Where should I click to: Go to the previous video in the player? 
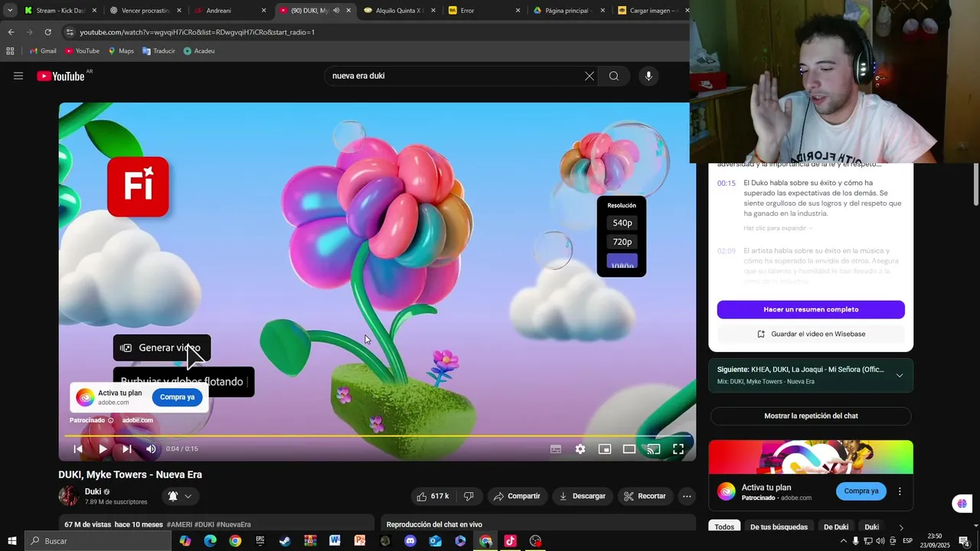pos(78,449)
